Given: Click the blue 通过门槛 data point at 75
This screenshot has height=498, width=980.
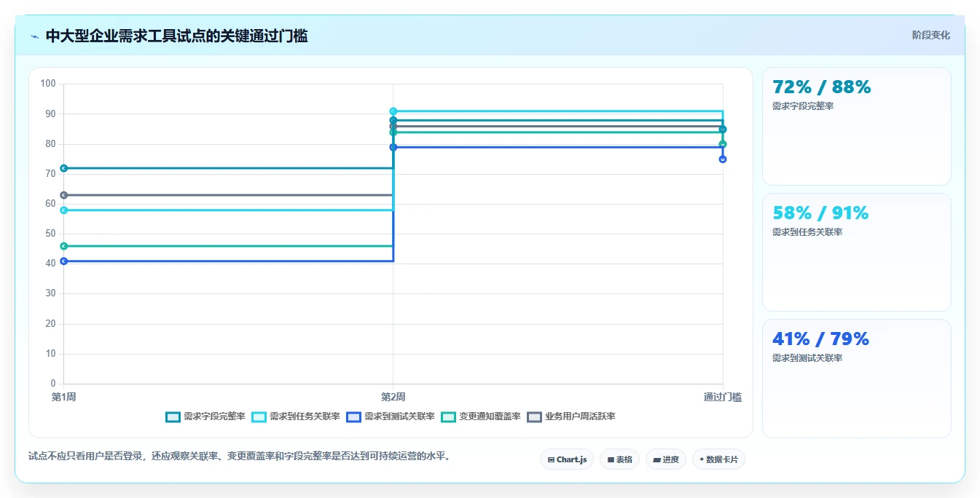Looking at the screenshot, I should [x=723, y=159].
